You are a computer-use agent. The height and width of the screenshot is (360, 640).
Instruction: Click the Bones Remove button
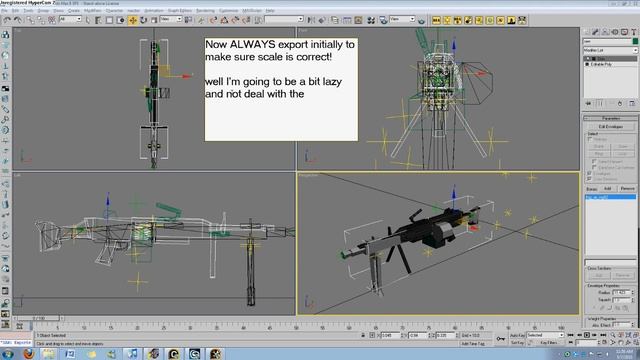(x=627, y=189)
